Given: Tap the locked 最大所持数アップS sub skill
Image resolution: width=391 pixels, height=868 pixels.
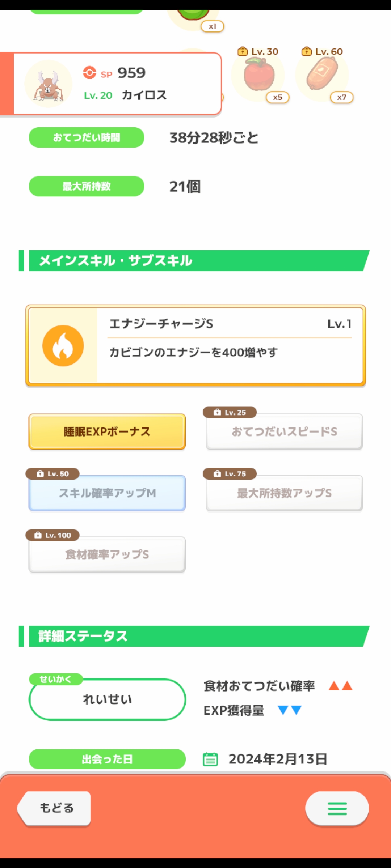Looking at the screenshot, I should click(x=284, y=493).
